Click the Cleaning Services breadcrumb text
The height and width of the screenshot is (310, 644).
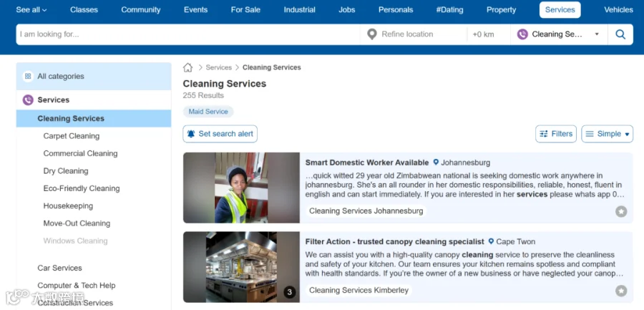pos(271,67)
